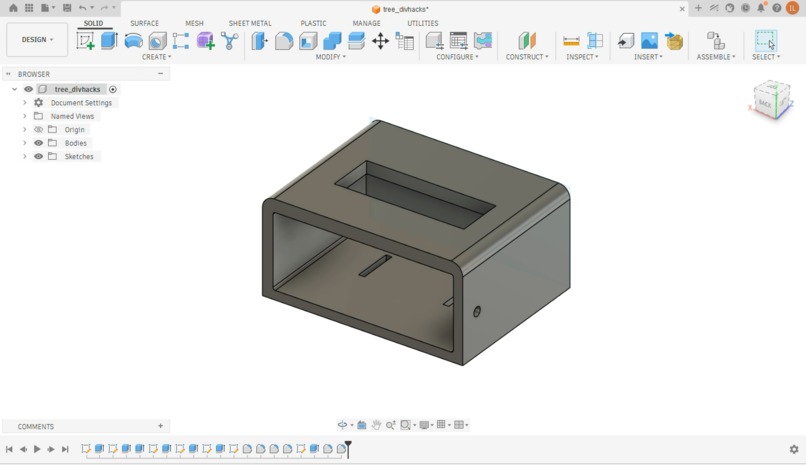Select the Extrude tool
The width and height of the screenshot is (806, 465).
[109, 41]
